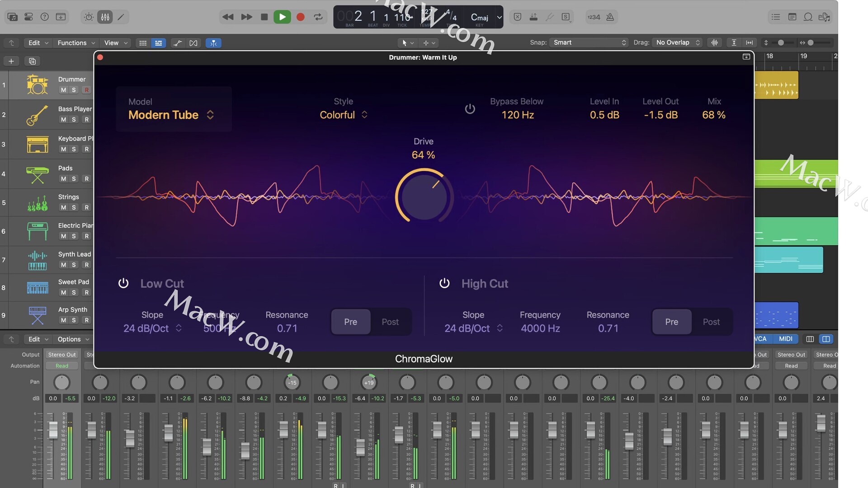Viewport: 868px width, 488px height.
Task: Open the Functions menu
Action: point(76,42)
